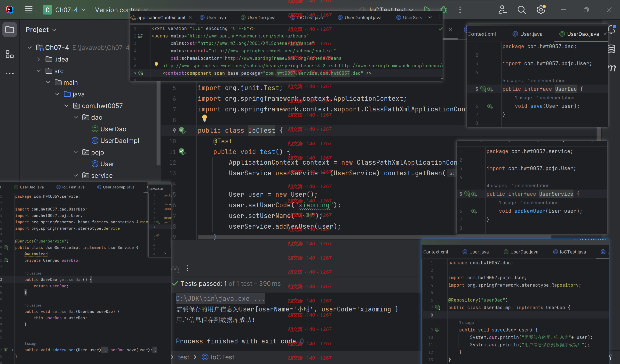This screenshot has width=620, height=364.
Task: Open the main hamburger menu
Action: tap(29, 10)
